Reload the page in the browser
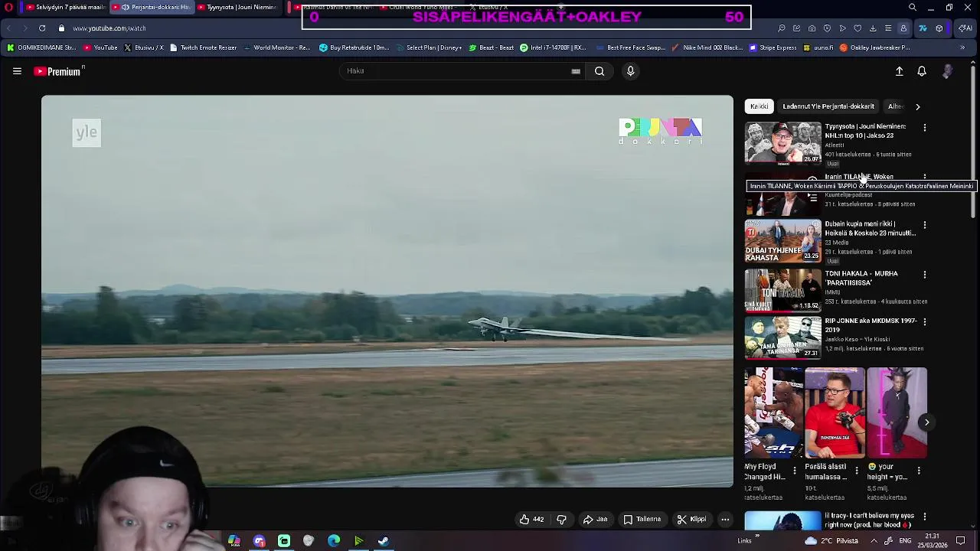 point(42,28)
